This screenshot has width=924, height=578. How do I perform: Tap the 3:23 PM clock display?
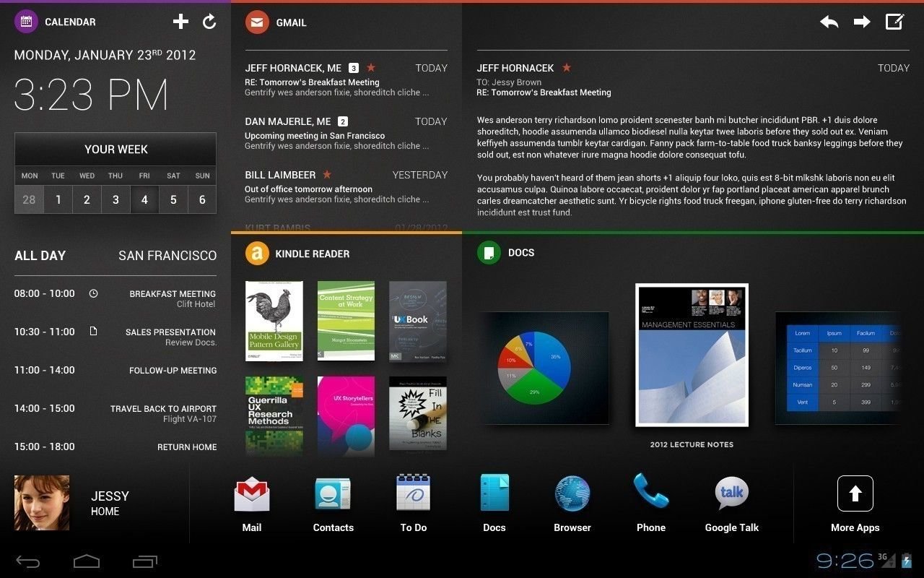91,95
